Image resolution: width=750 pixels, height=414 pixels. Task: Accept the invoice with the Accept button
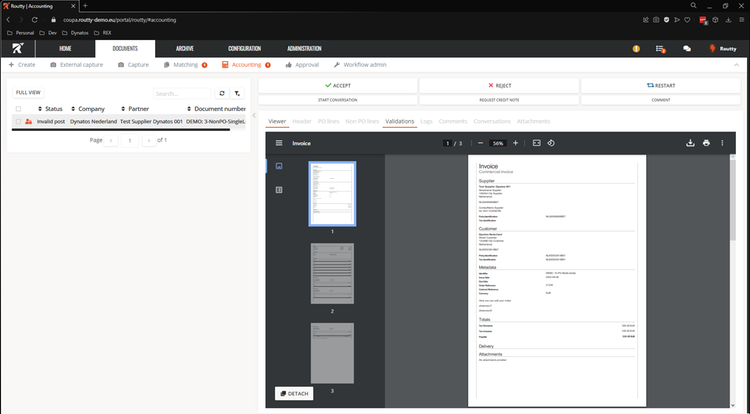click(337, 86)
